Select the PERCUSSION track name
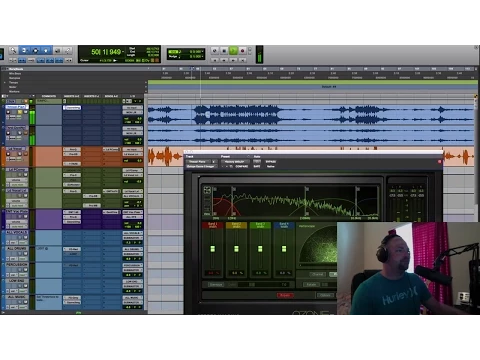This screenshot has height=360, width=480. pyautogui.click(x=17, y=264)
